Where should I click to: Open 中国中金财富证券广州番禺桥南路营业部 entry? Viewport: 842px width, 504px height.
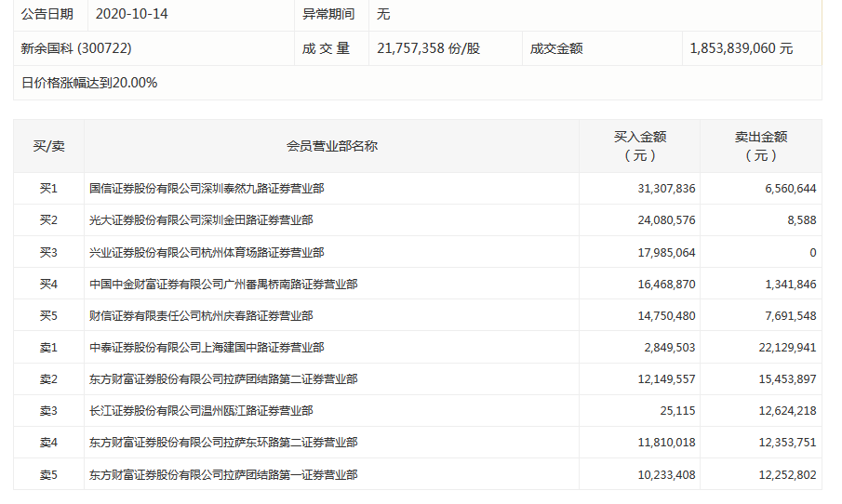pos(223,285)
